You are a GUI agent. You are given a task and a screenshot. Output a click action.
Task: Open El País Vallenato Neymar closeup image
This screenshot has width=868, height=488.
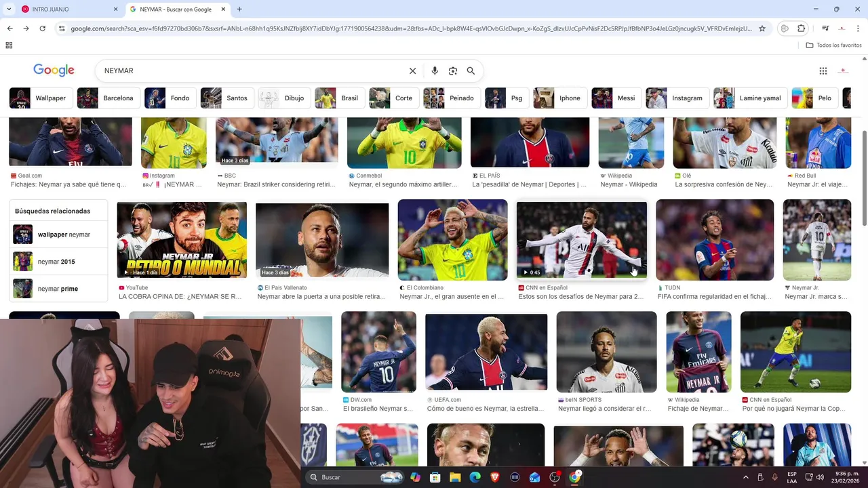click(322, 240)
